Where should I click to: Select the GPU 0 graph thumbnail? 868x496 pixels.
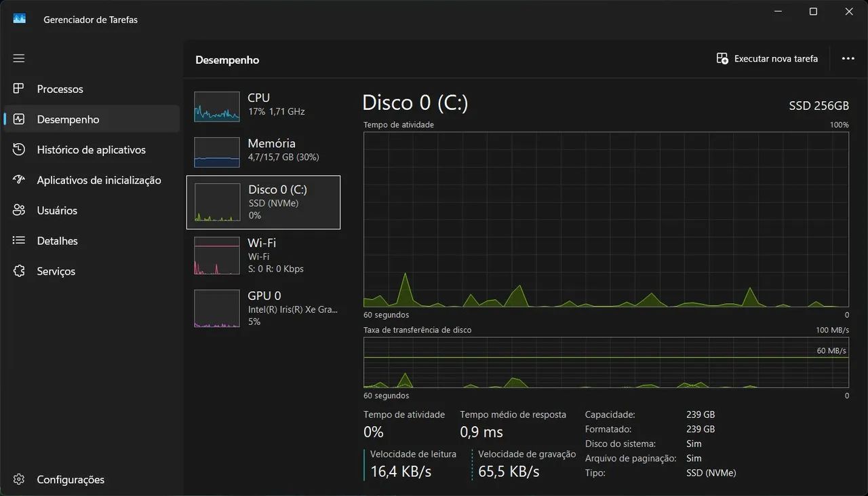pos(217,309)
